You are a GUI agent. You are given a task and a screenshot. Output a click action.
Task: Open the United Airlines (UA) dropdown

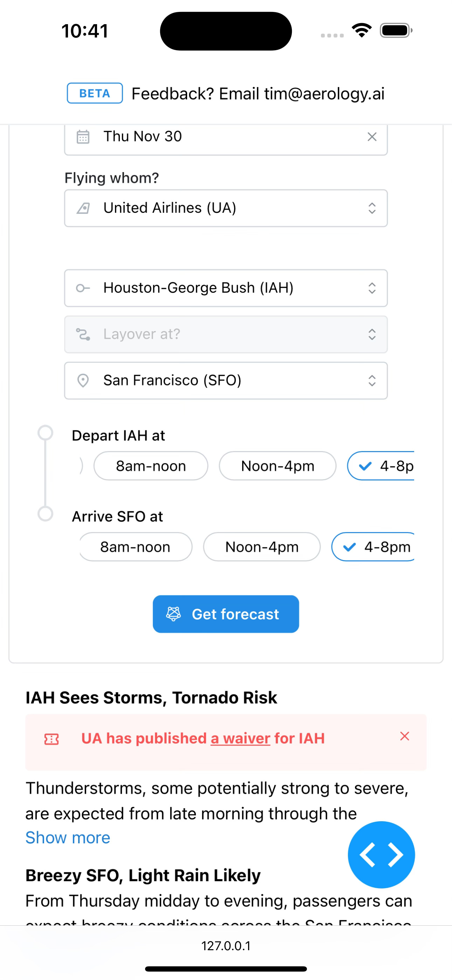[226, 208]
